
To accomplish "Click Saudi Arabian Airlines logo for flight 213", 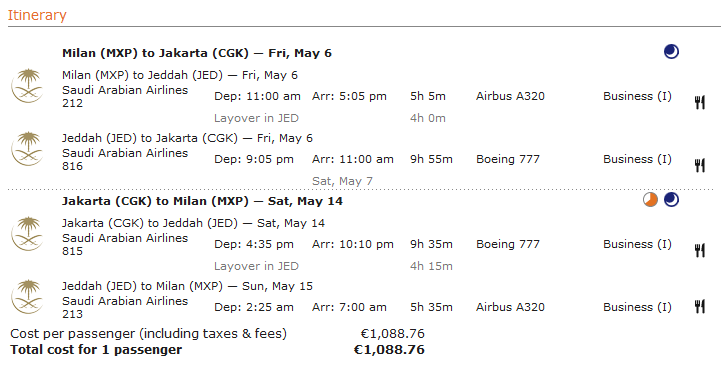I will [x=27, y=297].
